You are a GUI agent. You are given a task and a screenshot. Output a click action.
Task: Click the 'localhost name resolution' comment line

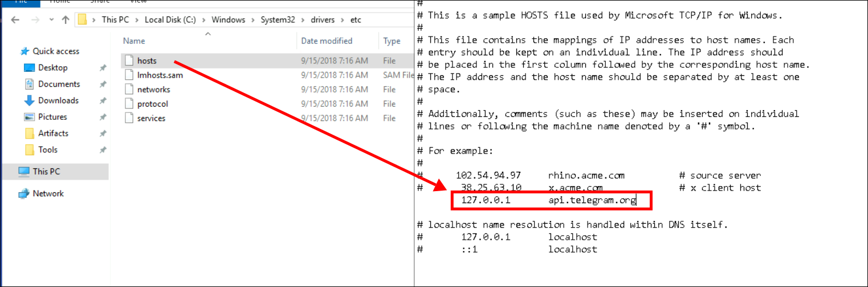click(x=572, y=225)
